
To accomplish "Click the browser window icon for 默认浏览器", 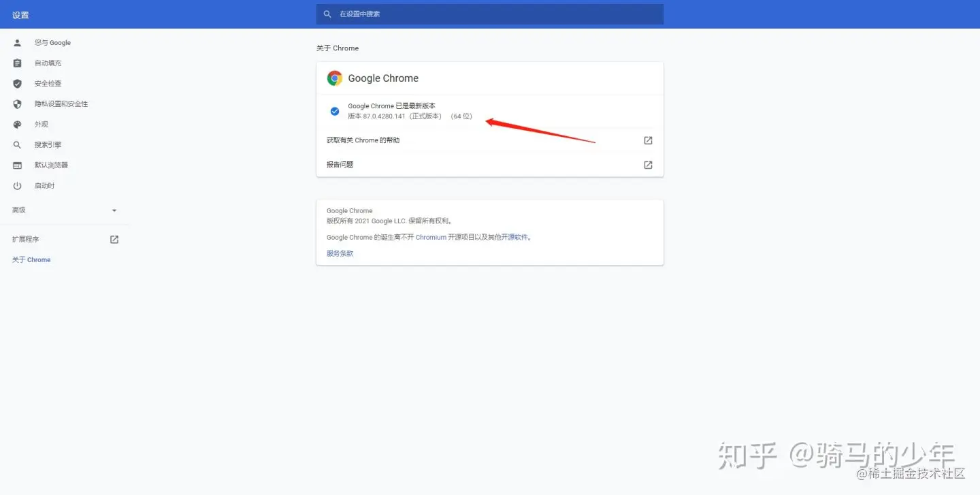I will point(18,165).
